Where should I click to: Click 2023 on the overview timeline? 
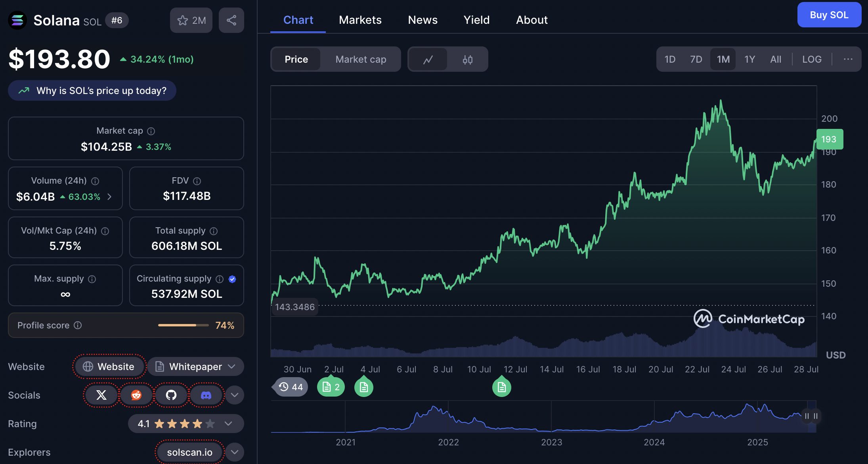pos(551,442)
